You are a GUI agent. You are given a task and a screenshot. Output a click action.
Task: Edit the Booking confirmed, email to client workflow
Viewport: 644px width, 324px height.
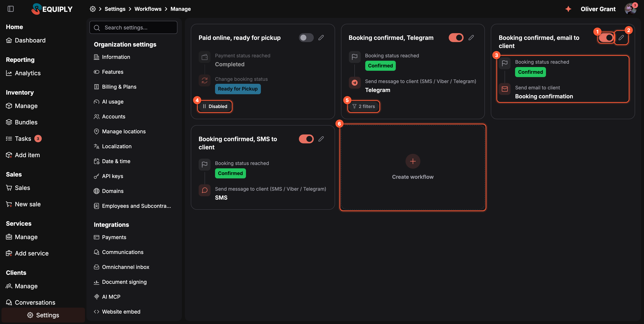(x=621, y=38)
